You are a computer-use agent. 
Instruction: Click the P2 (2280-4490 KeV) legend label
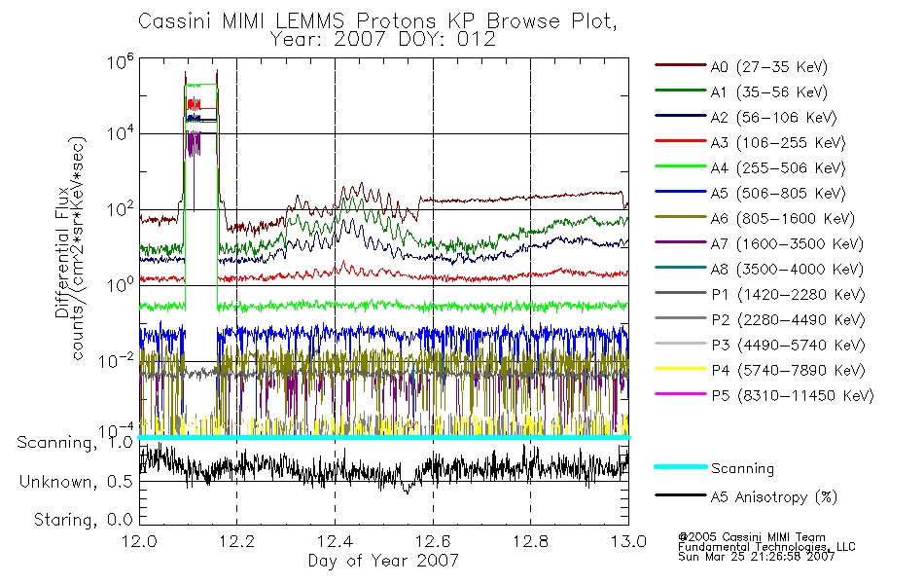[x=788, y=319]
